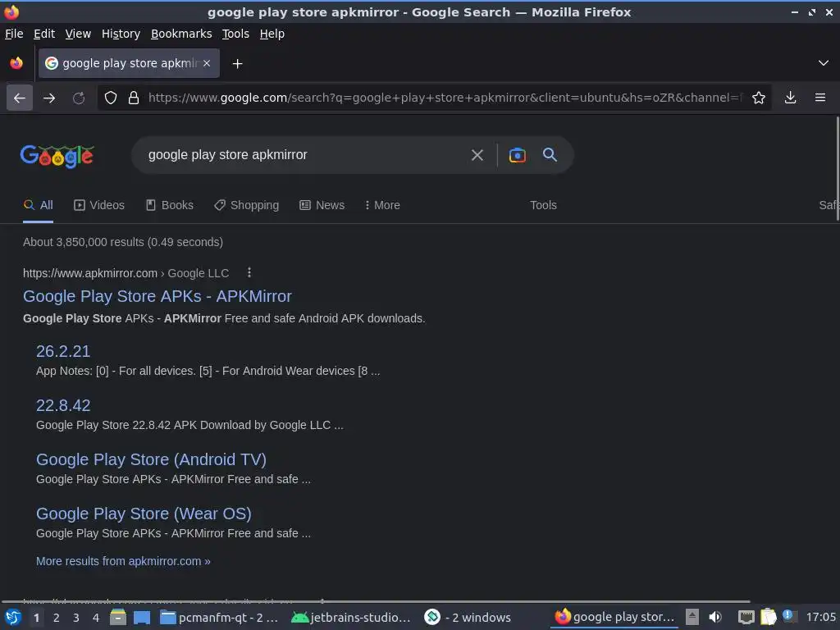Switch to Books search results
This screenshot has height=630, width=840.
click(x=170, y=205)
